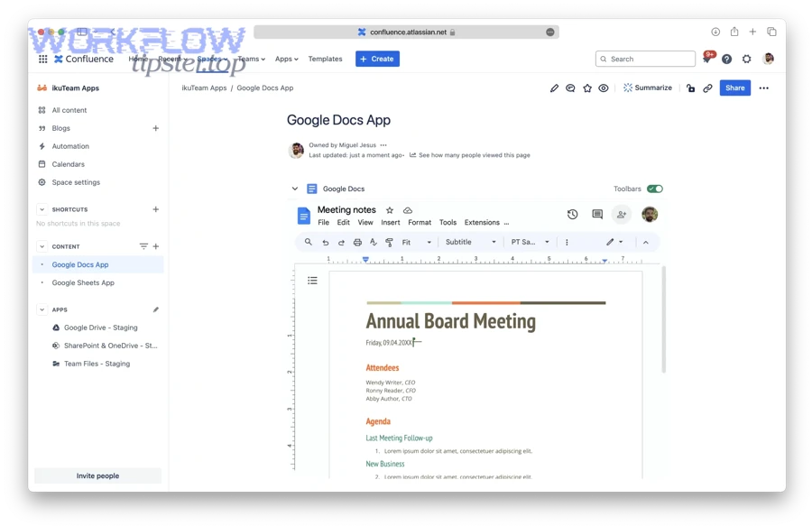Viewport: 812px width, 526px height.
Task: Open Confluence settings gear
Action: pyautogui.click(x=746, y=59)
